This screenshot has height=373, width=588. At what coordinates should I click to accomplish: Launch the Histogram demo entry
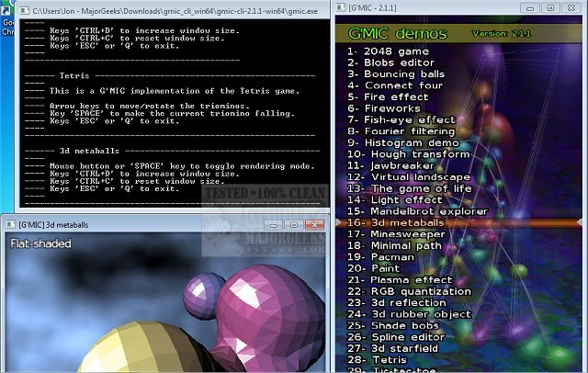(402, 142)
